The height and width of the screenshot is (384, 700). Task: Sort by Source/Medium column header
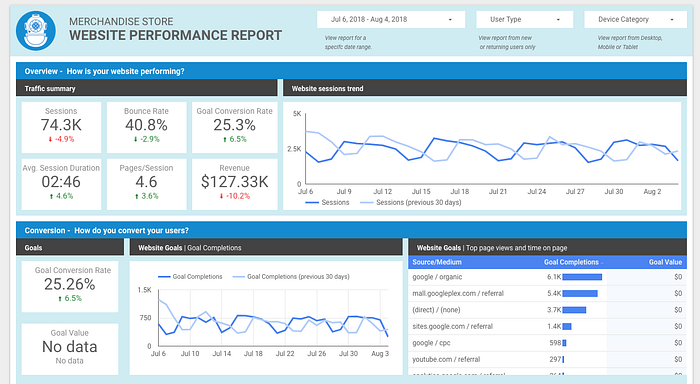coord(437,262)
